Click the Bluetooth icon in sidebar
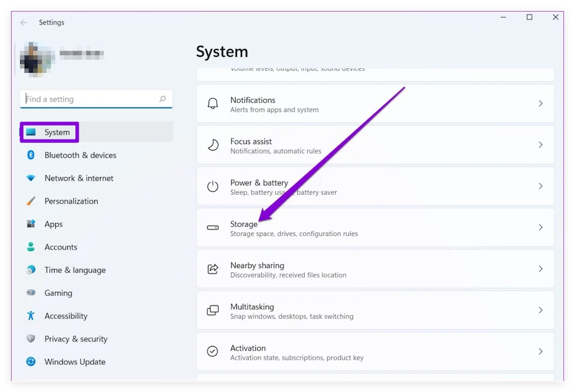This screenshot has height=392, width=575. click(x=31, y=155)
